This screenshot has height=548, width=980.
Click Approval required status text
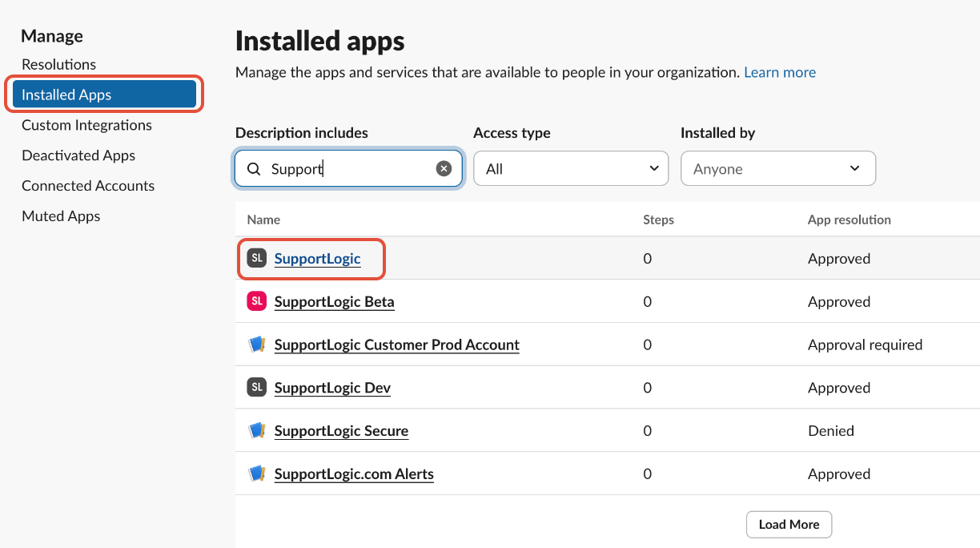coord(865,345)
